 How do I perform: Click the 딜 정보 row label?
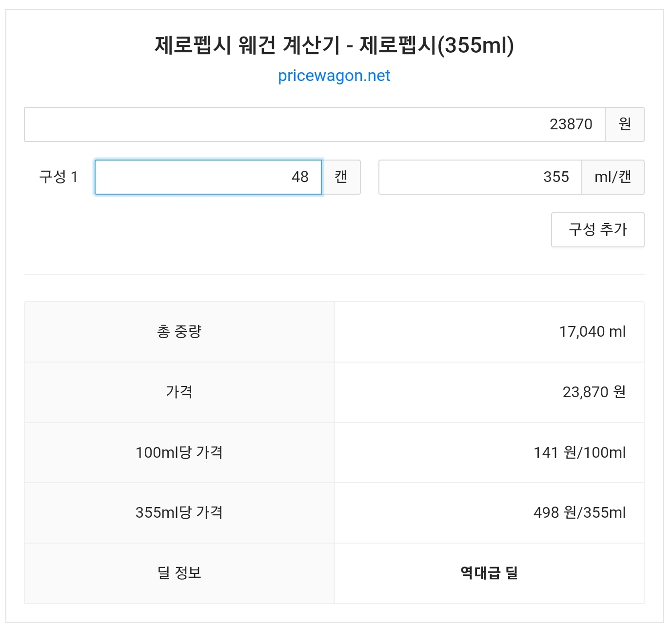click(179, 573)
